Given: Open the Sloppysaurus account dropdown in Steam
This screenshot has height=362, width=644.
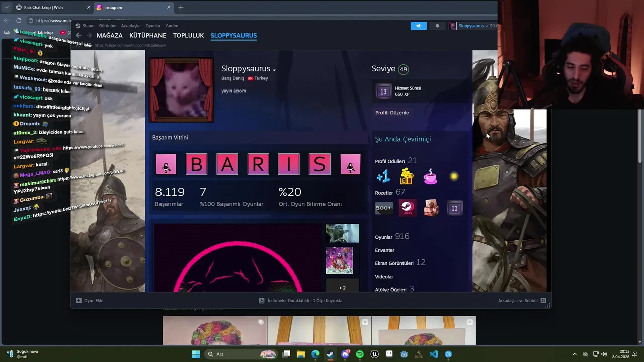Looking at the screenshot, I should pyautogui.click(x=472, y=26).
